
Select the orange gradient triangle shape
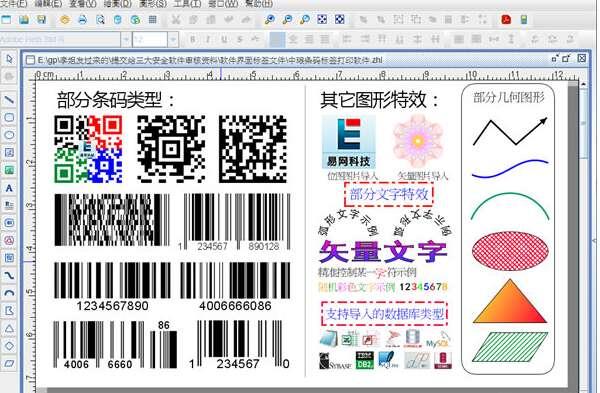(x=510, y=301)
